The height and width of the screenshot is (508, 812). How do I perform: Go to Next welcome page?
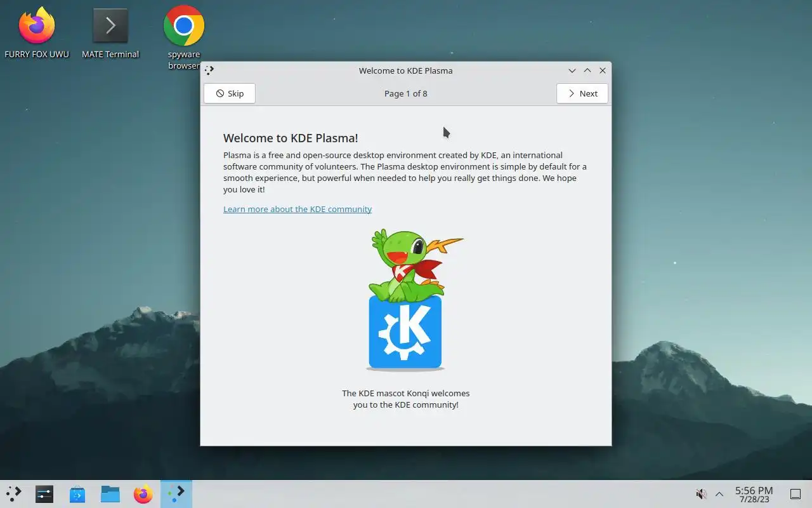pyautogui.click(x=582, y=93)
